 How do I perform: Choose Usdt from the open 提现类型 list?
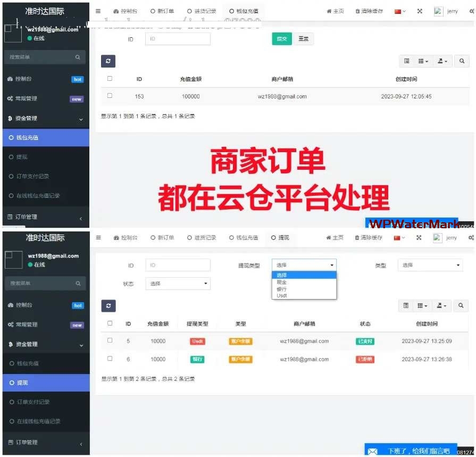pos(282,295)
